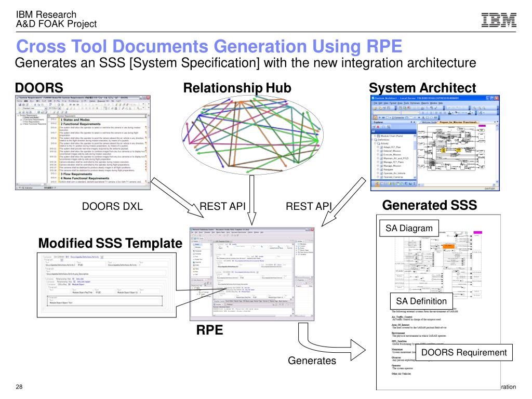Screen dimensions: 532x399
Task: Click red X delete icon in Explorer panel
Action: (378, 127)
